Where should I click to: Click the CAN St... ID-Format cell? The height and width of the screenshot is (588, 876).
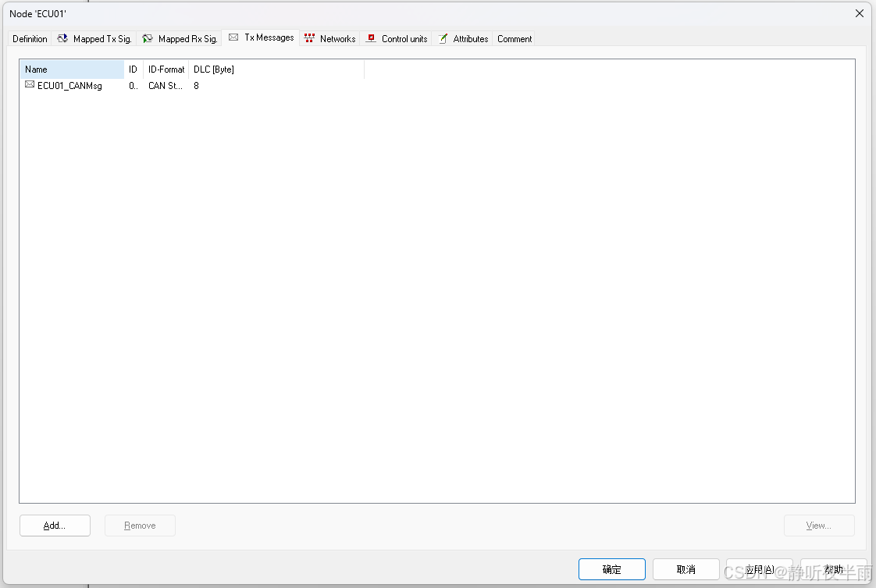coord(166,86)
